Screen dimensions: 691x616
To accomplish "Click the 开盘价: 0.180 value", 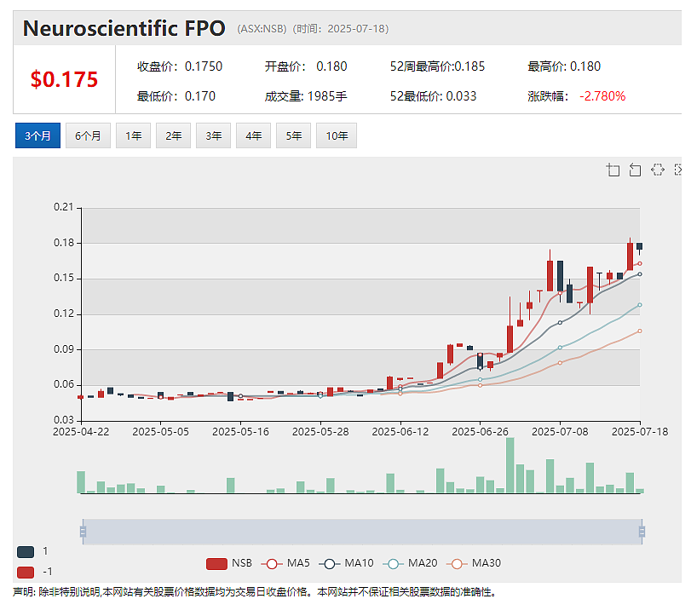I will click(x=306, y=66).
